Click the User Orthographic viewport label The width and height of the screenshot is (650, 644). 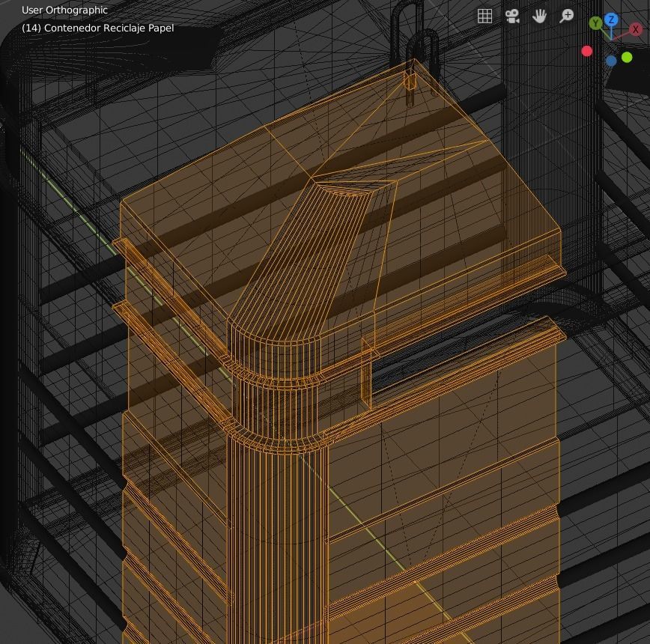click(x=64, y=10)
